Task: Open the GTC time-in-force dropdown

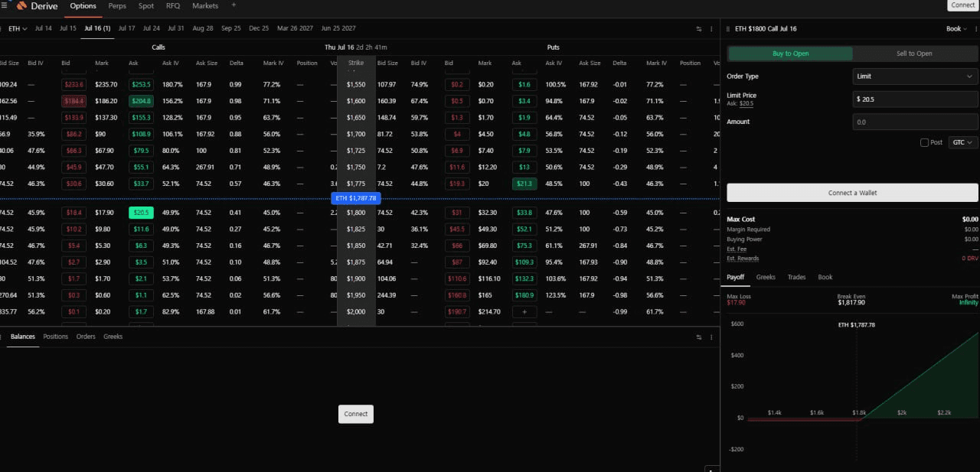Action: click(962, 142)
